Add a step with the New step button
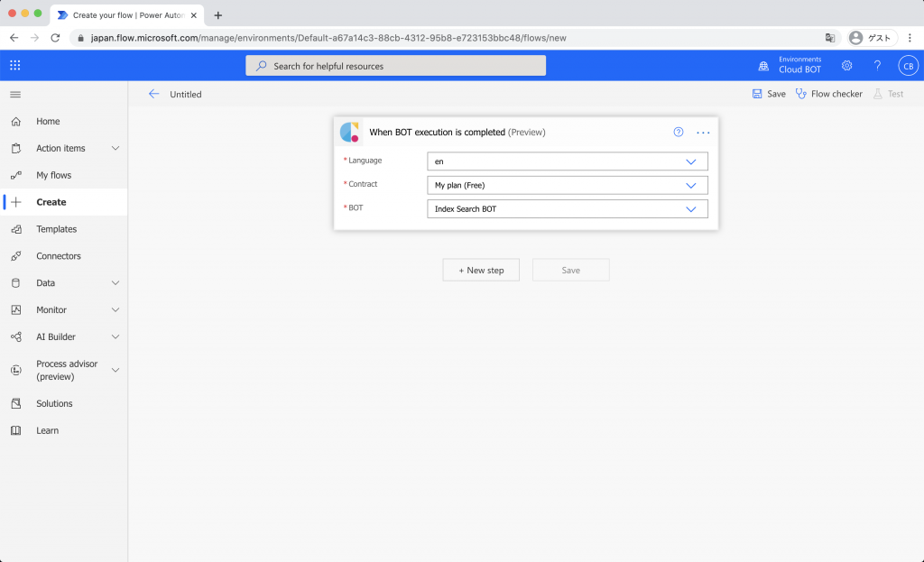Viewport: 924px width, 562px height. click(x=481, y=270)
